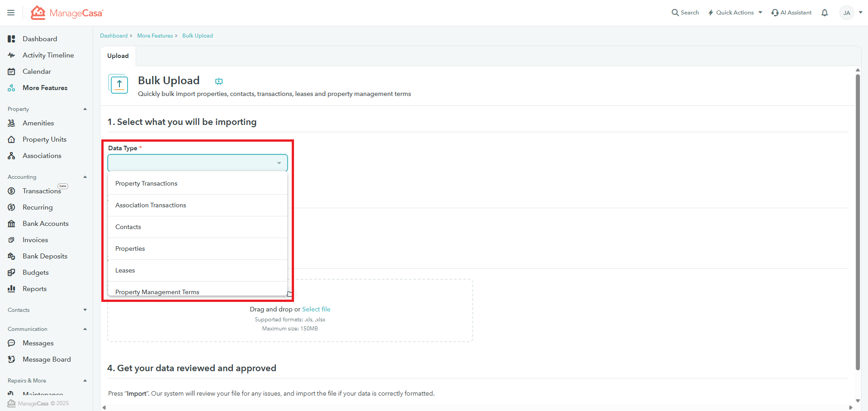Toggle the Data Type dropdown arrow
The width and height of the screenshot is (868, 411).
point(279,163)
